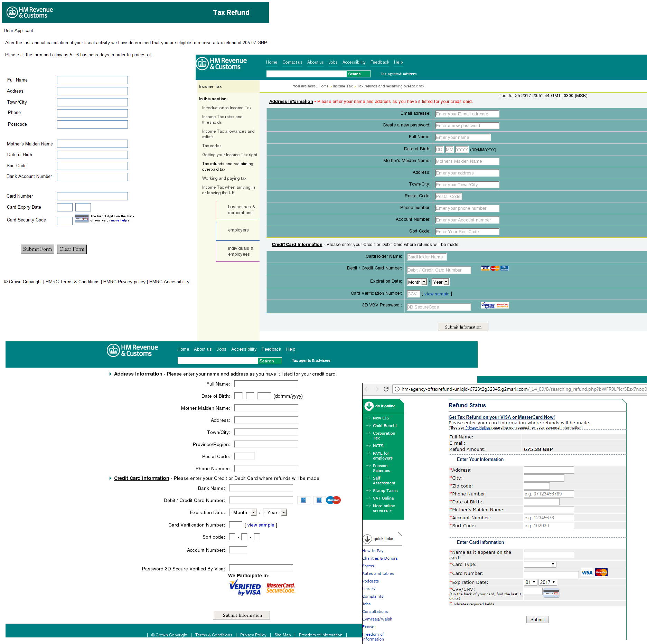Click the VISA logo next to Card Number
The height and width of the screenshot is (644, 647).
[x=587, y=572]
